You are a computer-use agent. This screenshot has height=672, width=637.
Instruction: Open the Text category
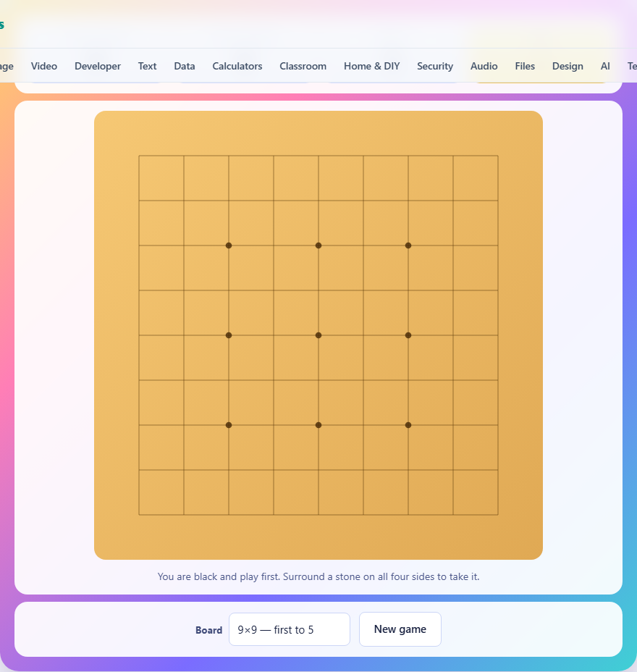pos(147,66)
